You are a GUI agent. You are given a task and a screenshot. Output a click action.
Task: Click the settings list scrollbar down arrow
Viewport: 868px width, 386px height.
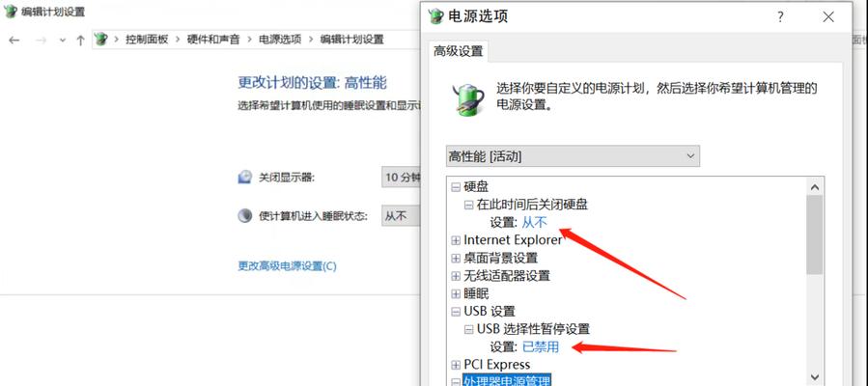point(814,376)
